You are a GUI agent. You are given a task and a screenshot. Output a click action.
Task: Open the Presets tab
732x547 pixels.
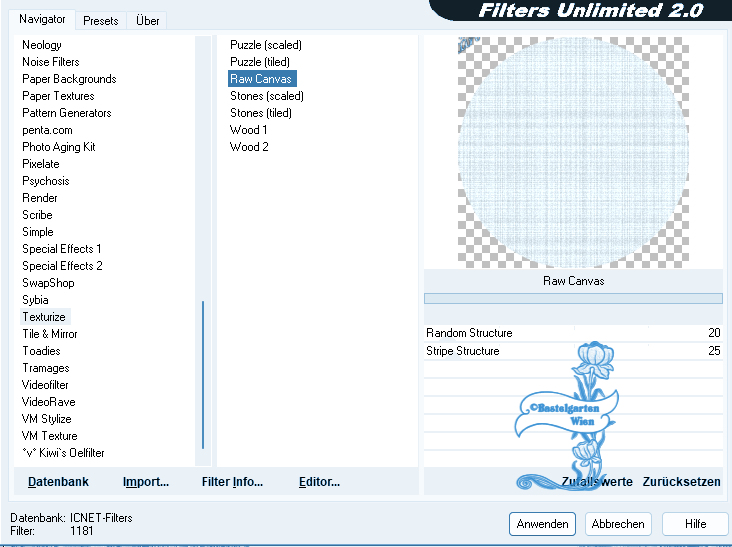tap(100, 21)
